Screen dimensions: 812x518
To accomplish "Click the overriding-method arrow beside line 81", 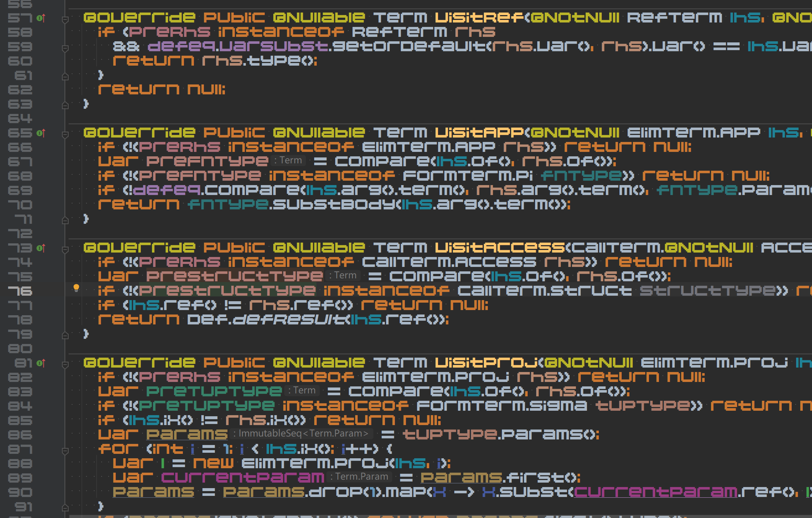I will click(x=44, y=363).
